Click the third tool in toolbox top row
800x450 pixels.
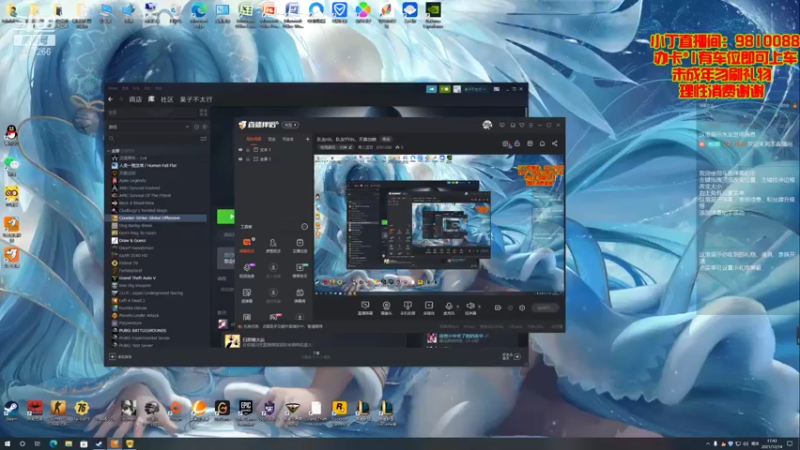[299, 245]
